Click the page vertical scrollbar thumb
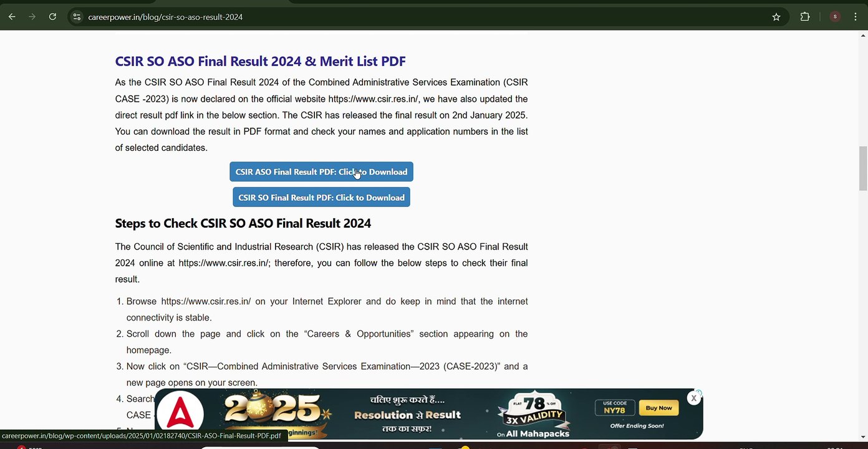 [863, 168]
